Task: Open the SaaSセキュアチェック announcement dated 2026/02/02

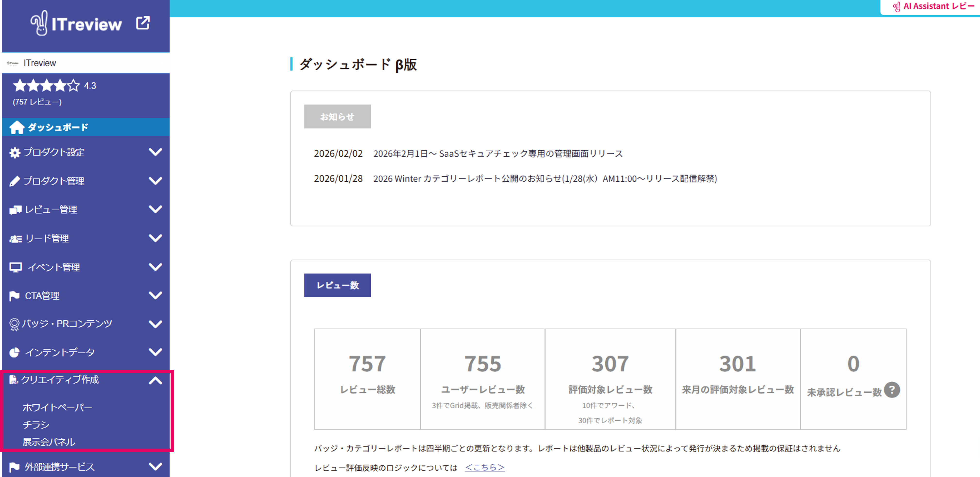Action: point(498,154)
